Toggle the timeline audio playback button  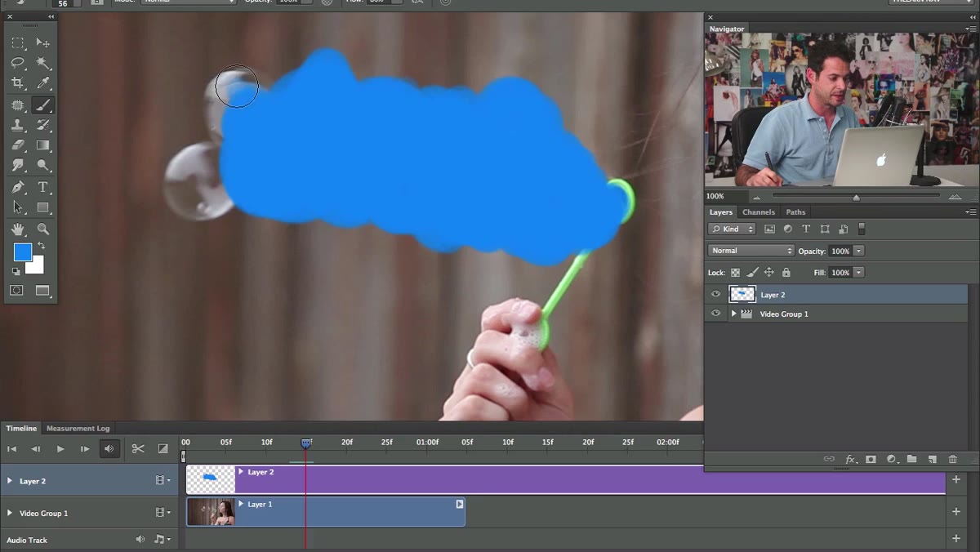click(x=109, y=448)
